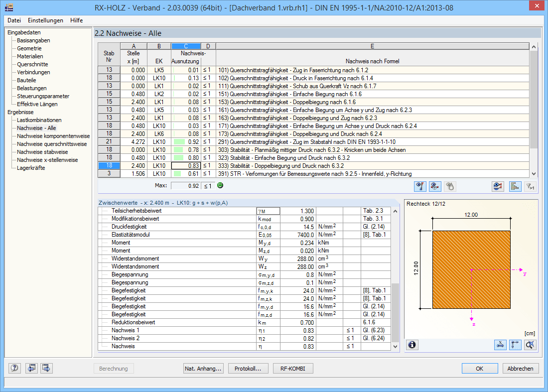
Task: Select Lagerkräfte in the tree
Action: [31, 168]
